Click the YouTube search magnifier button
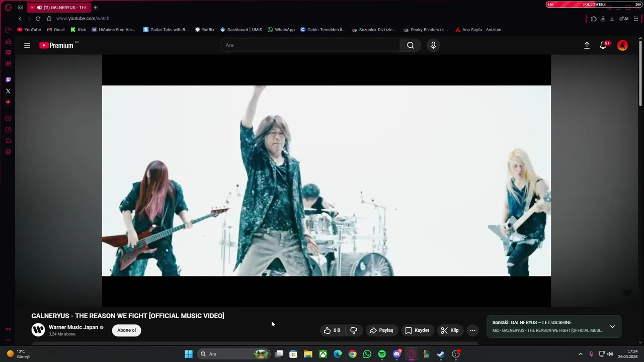 [411, 45]
